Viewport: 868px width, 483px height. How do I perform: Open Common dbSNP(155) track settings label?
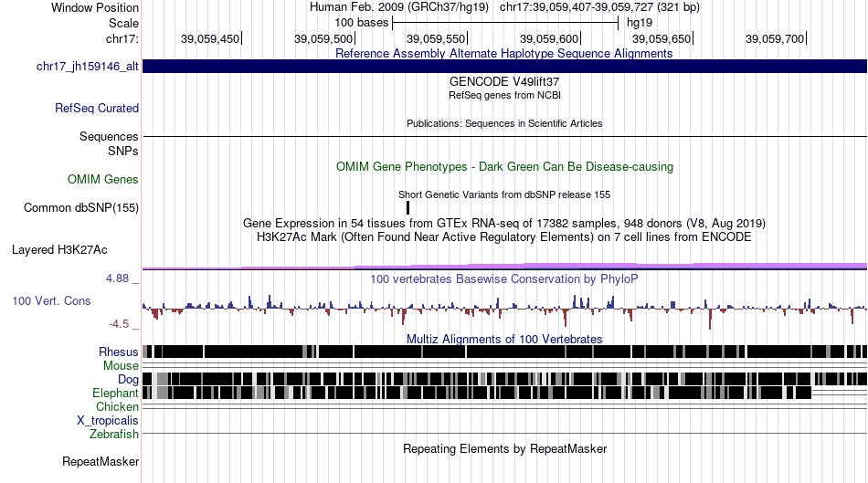[x=81, y=207]
